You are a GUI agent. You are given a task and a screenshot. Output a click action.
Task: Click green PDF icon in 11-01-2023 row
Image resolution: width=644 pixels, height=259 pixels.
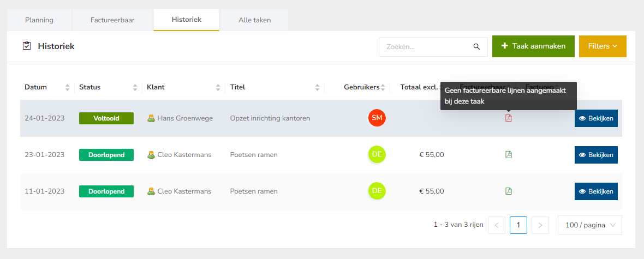coord(509,191)
